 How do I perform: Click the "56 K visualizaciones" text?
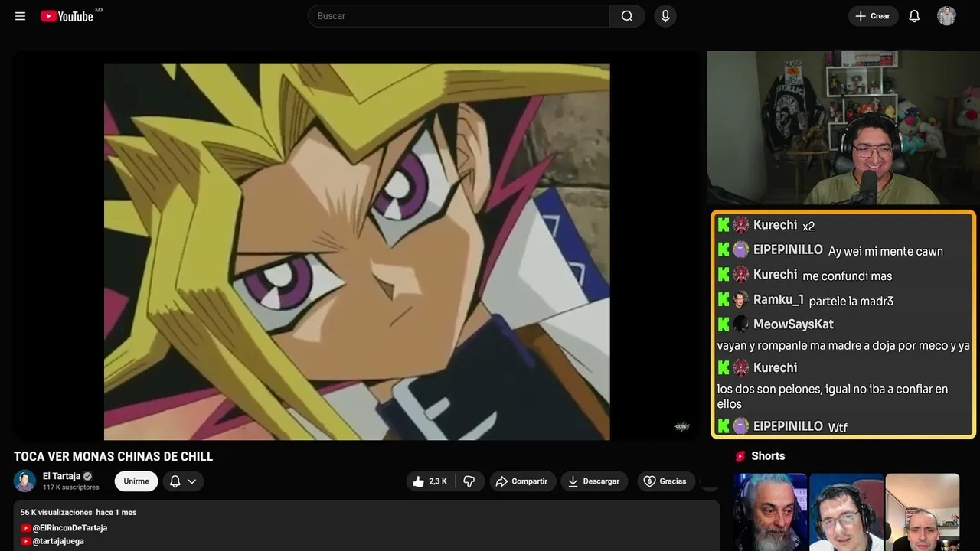click(57, 512)
